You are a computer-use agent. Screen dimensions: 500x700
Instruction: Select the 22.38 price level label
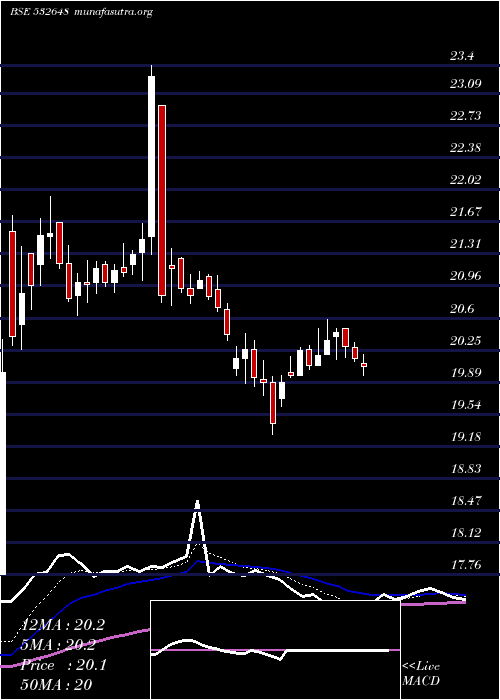coord(466,147)
